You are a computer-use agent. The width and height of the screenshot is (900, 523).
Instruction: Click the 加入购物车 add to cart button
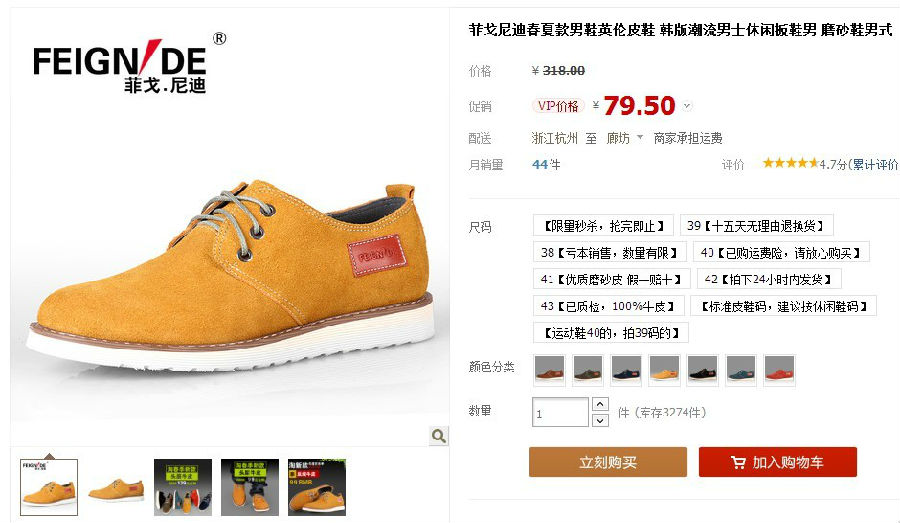778,462
